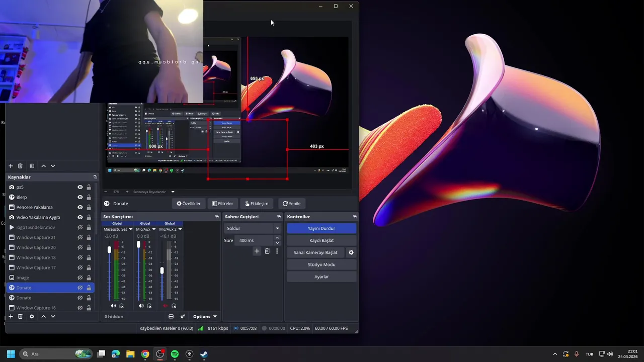Zoom out the preview with minus
This screenshot has height=362, width=644.
click(105, 192)
